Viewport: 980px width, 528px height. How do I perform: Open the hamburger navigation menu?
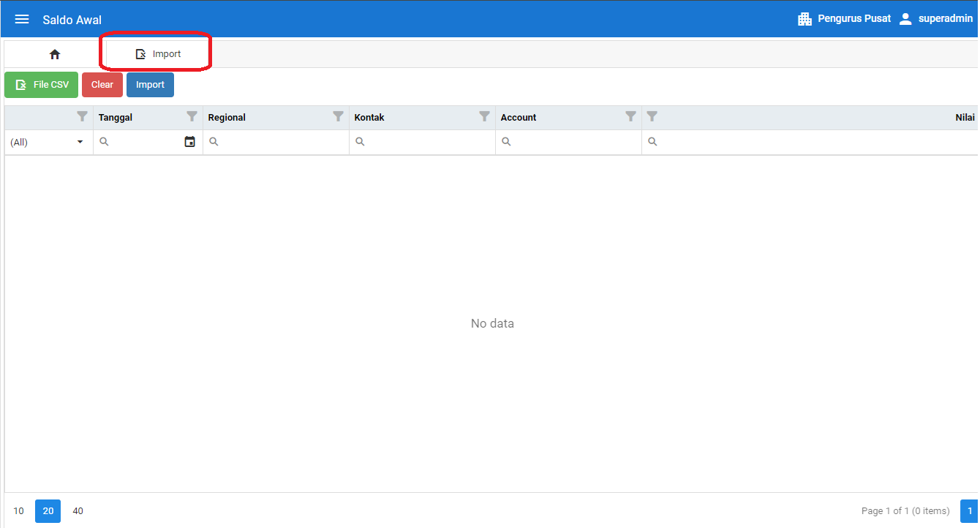[22, 19]
